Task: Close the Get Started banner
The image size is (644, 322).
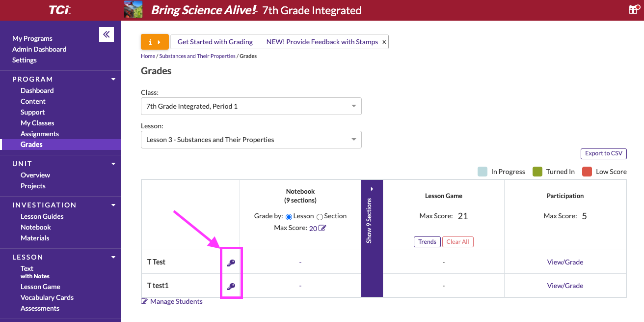Action: click(x=384, y=42)
